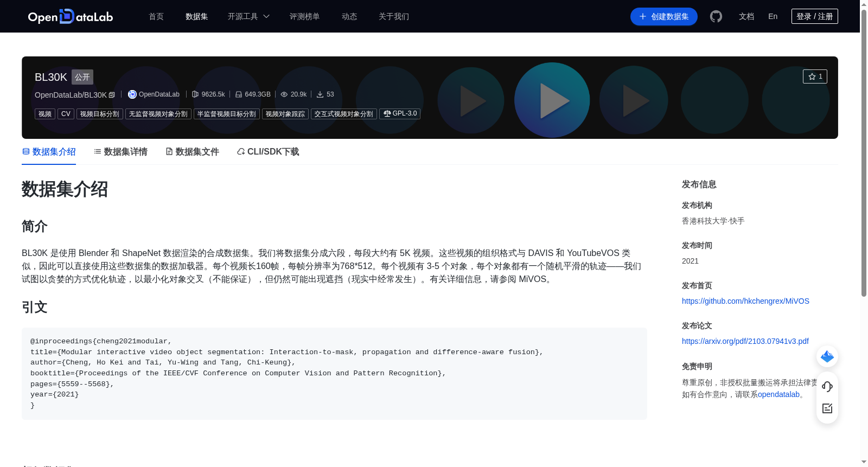Click the file count 9626.5k icon
This screenshot has height=467, width=868.
tap(195, 94)
